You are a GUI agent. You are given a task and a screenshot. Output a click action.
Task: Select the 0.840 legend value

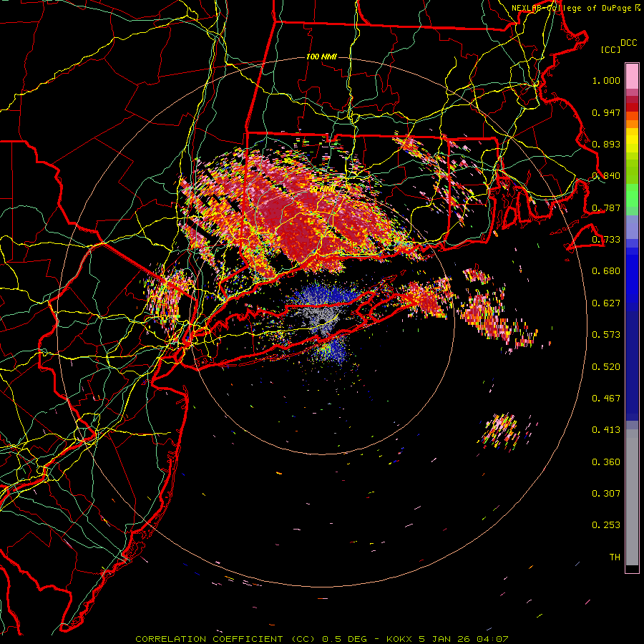point(606,176)
